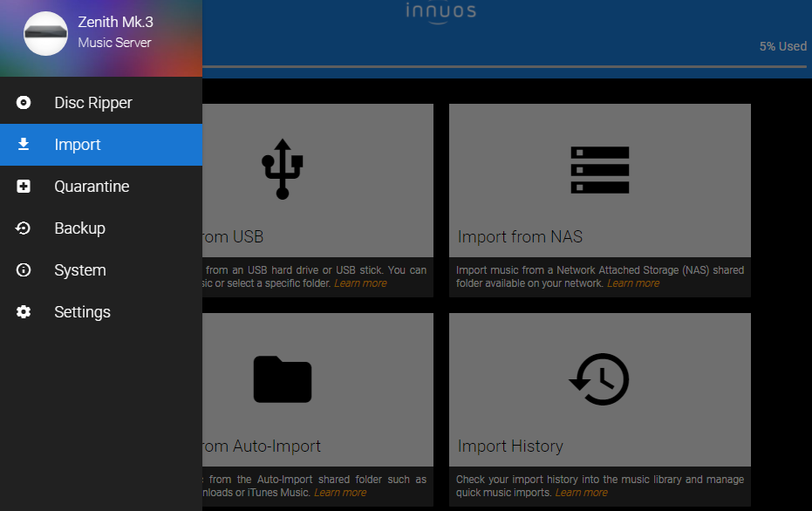The width and height of the screenshot is (812, 511).
Task: Open the System page
Action: click(101, 269)
